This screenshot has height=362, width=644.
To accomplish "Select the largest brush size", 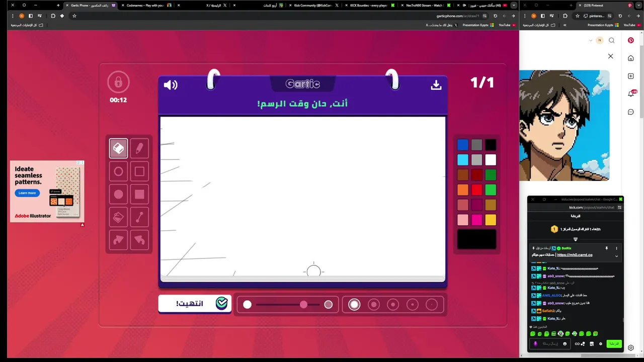I will click(355, 305).
